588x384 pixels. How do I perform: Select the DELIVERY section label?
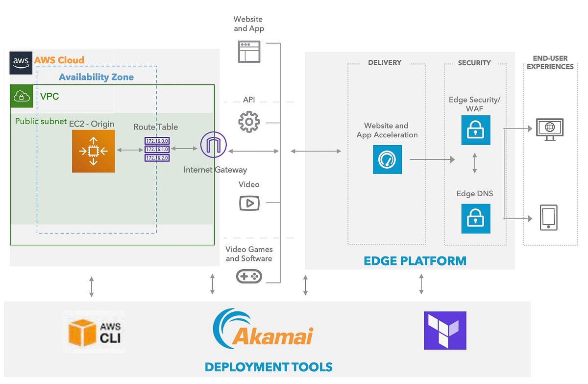385,63
